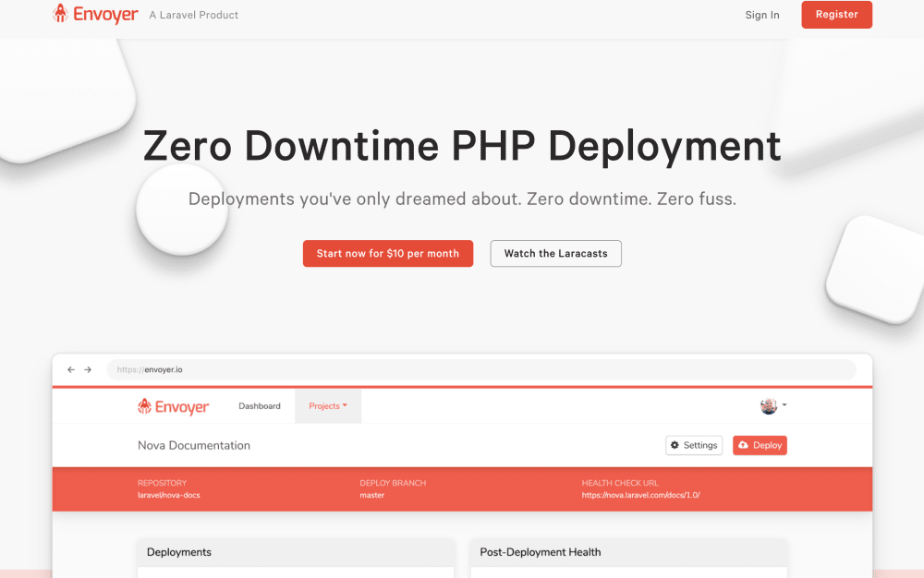Click Start now for $10 per month
The image size is (924, 578).
click(x=387, y=254)
